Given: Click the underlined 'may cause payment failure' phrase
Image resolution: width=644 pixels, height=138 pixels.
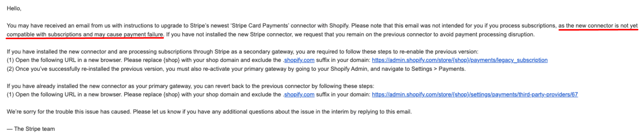Looking at the screenshot, I should pyautogui.click(x=128, y=34).
